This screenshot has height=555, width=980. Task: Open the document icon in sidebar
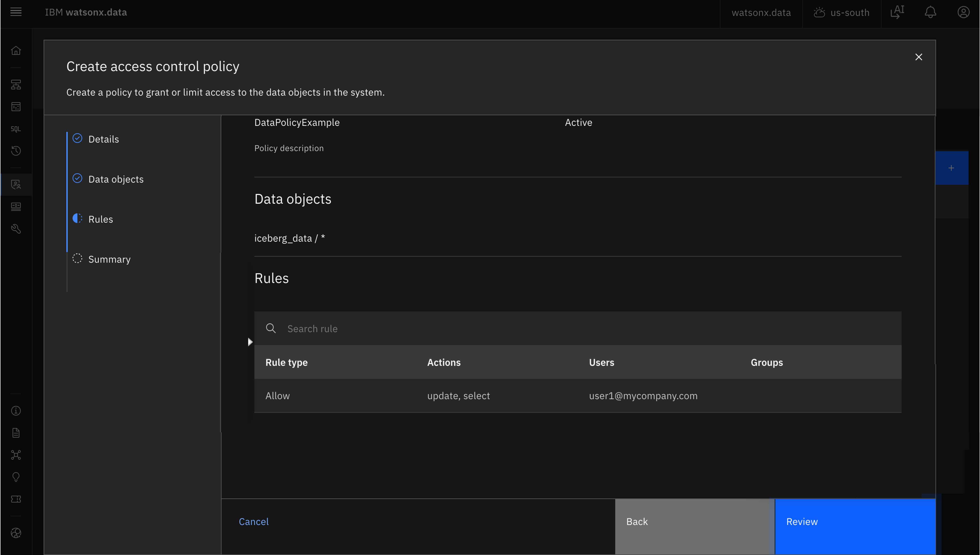pyautogui.click(x=16, y=433)
